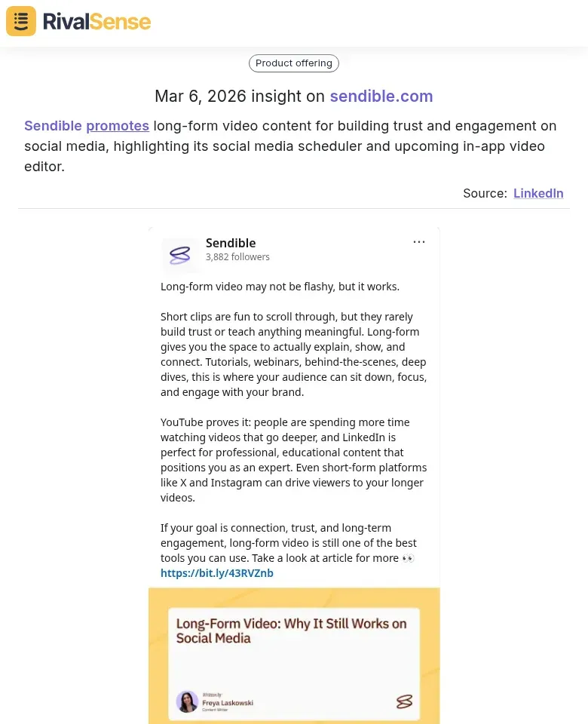Click the yellow RivalSense list logo icon
Image resolution: width=588 pixels, height=724 pixels.
(x=20, y=20)
